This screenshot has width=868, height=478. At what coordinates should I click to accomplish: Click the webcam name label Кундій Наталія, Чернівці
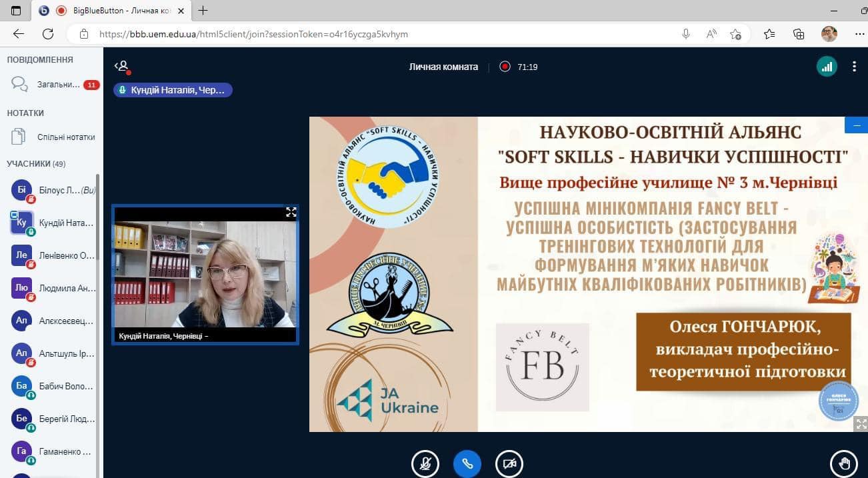coord(164,336)
